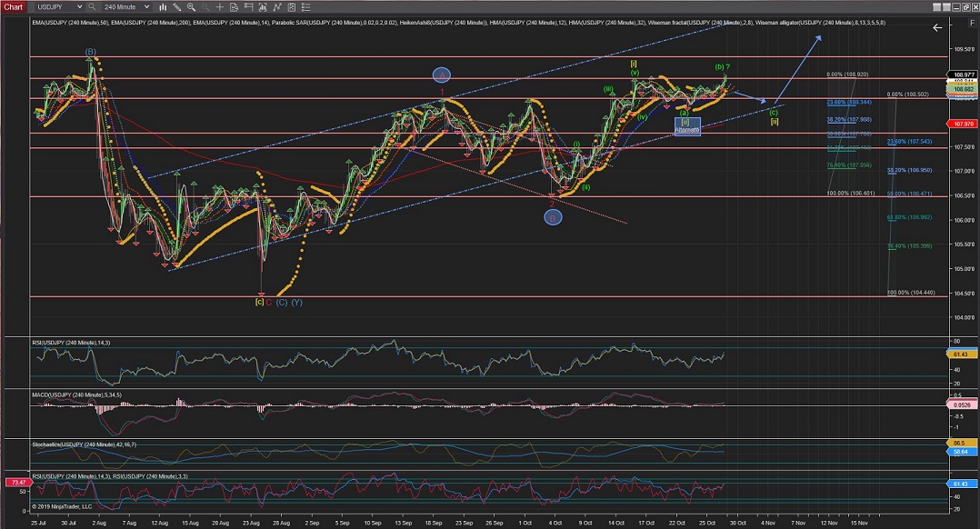Click the left arrow scroll button
Screen dimensions: 980x529
(x=938, y=29)
